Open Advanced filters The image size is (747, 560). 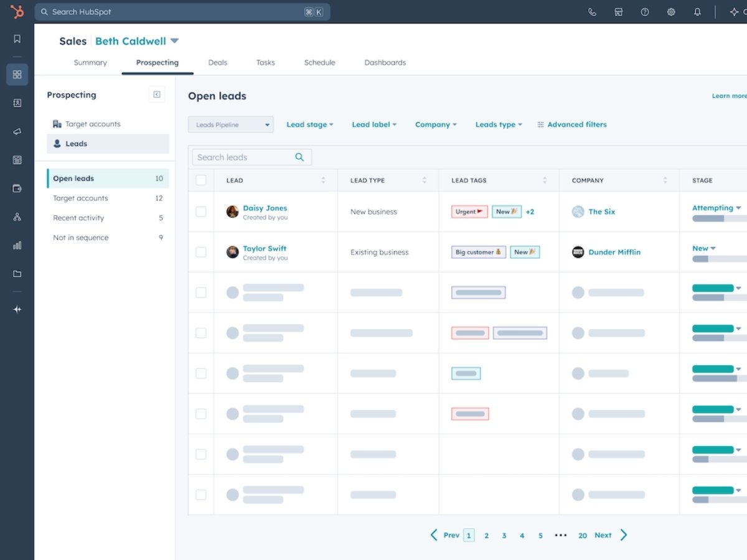click(x=571, y=124)
